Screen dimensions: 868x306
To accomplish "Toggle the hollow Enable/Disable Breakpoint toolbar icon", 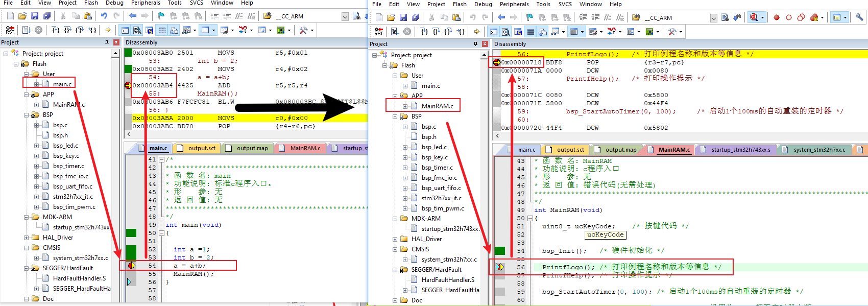I will (789, 17).
